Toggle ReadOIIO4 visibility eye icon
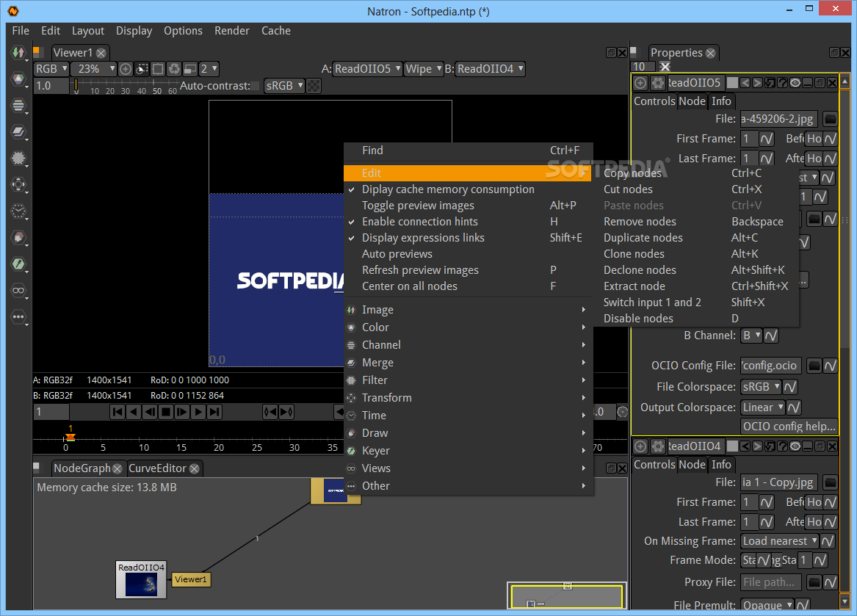Image resolution: width=857 pixels, height=616 pixels. click(795, 446)
